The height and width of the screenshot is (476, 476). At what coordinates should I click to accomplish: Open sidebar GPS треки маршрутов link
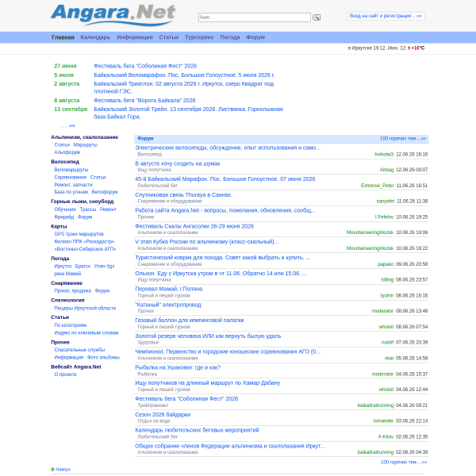[79, 234]
